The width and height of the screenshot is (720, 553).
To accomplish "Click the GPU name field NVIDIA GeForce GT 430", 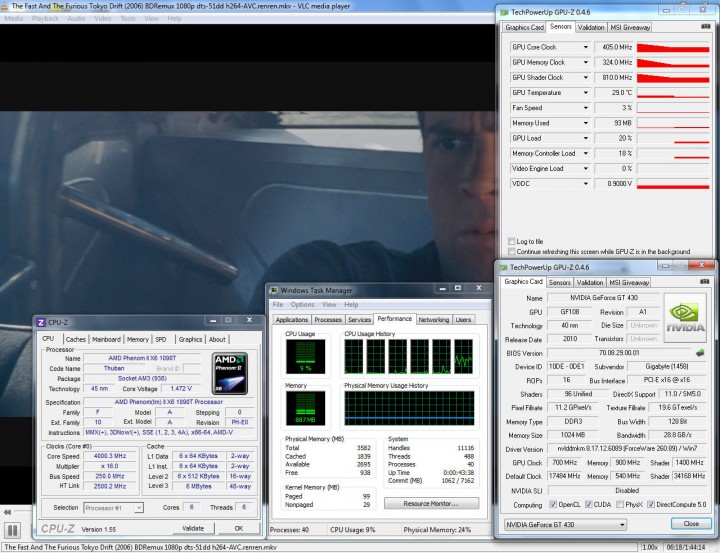I will pos(603,298).
